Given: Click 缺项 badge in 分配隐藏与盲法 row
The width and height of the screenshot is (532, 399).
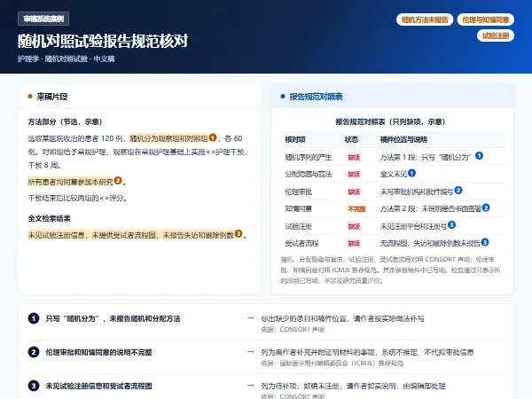Looking at the screenshot, I should pyautogui.click(x=354, y=175).
